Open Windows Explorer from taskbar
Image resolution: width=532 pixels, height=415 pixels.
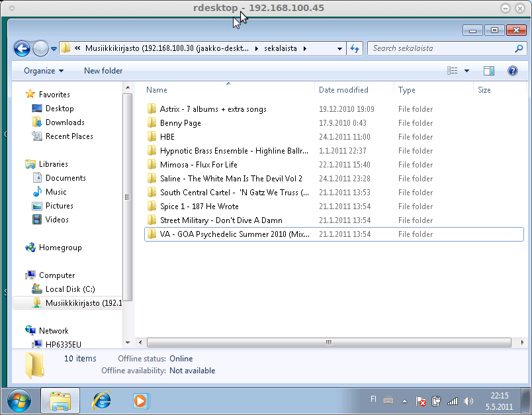pos(60,400)
